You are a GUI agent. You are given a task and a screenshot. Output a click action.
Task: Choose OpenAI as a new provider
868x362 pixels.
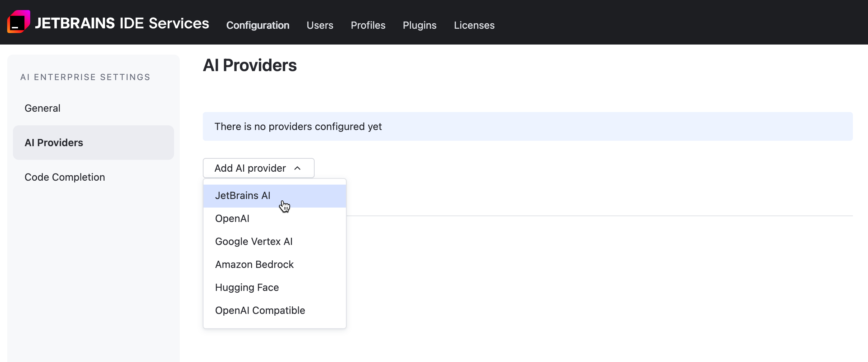coord(232,218)
